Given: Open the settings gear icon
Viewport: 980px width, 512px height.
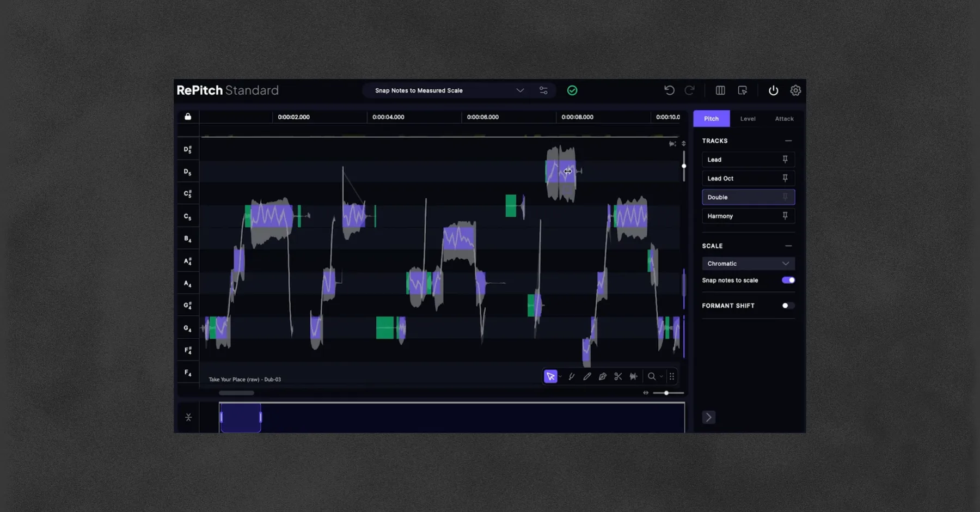Looking at the screenshot, I should (x=795, y=90).
